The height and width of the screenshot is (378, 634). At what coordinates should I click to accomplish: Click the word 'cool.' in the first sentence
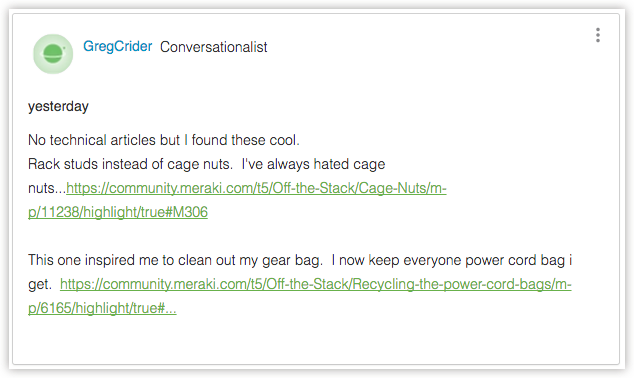point(285,140)
